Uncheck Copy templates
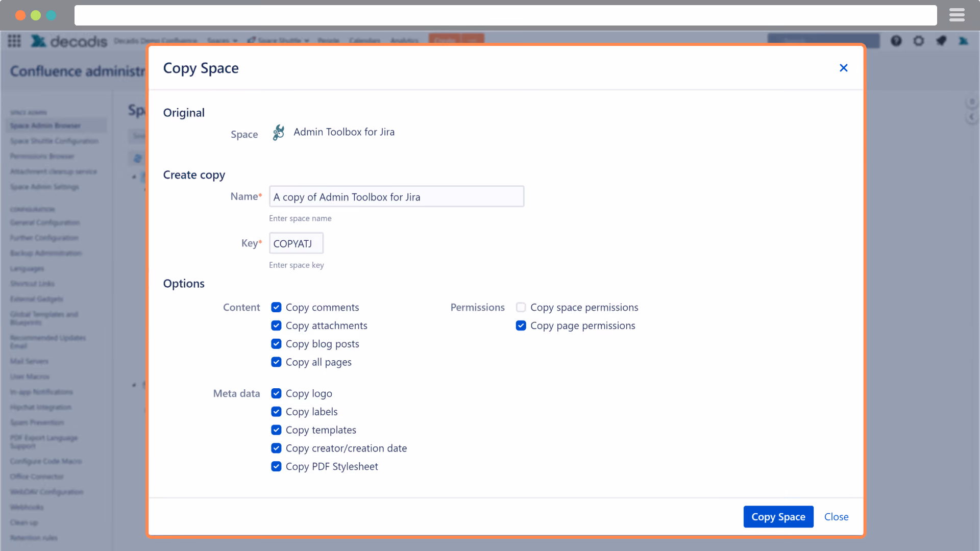 tap(276, 430)
